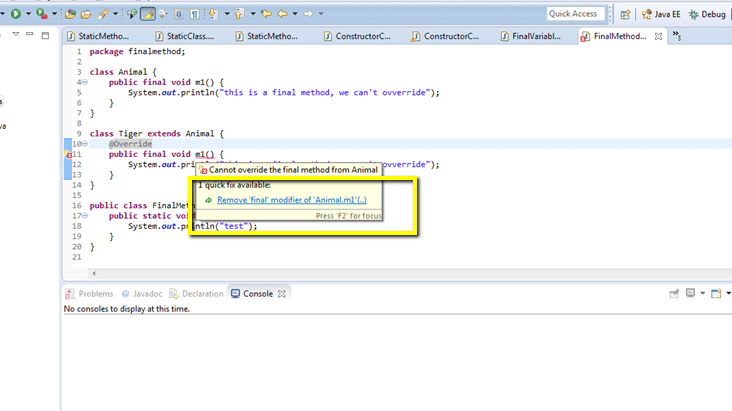Click the Back navigation arrow icon
This screenshot has width=732, height=411.
click(283, 14)
